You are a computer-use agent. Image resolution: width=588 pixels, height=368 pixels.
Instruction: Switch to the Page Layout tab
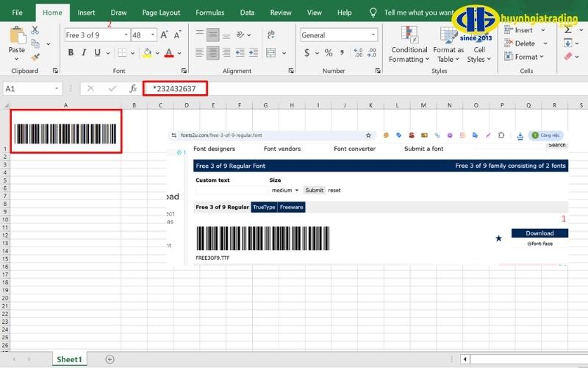pyautogui.click(x=161, y=13)
